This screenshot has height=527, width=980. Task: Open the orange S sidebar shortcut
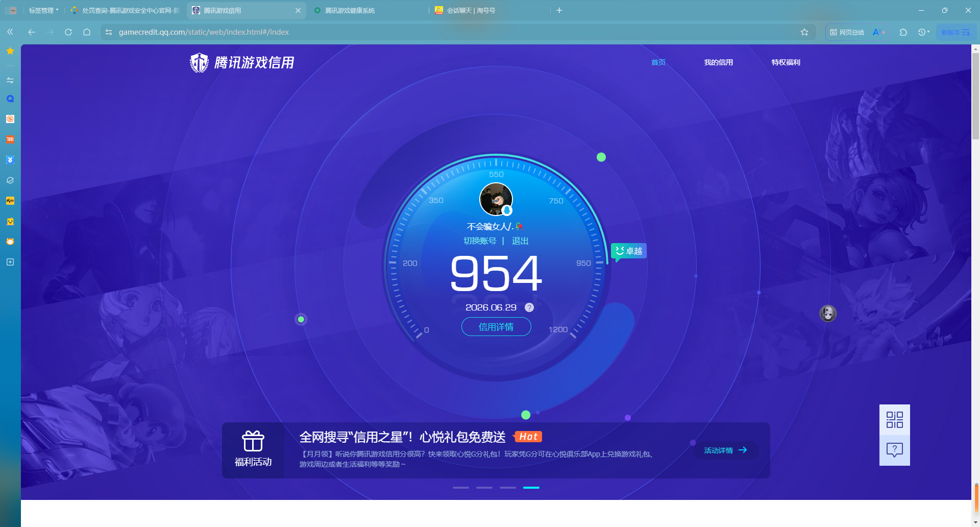10,119
